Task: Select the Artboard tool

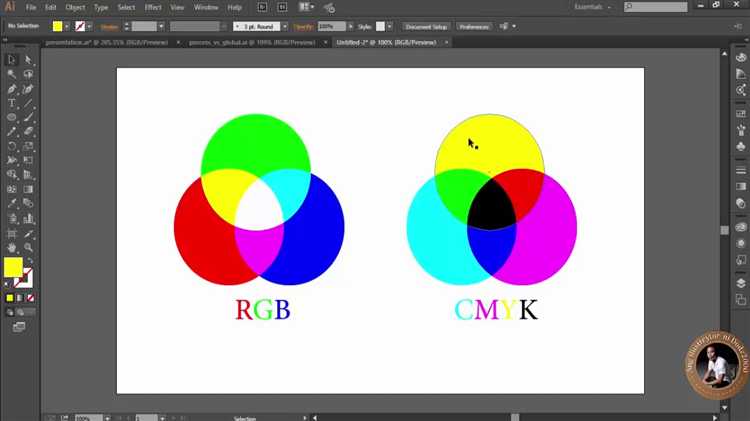Action: (11, 234)
